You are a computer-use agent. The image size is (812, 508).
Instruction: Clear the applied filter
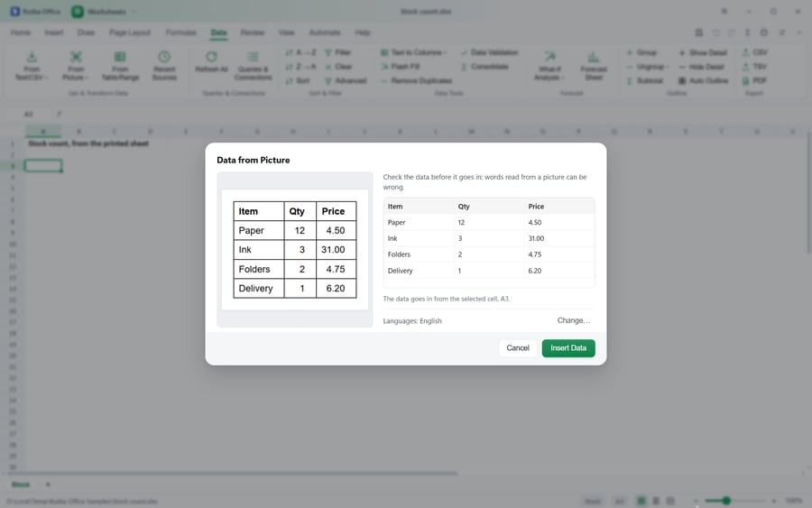coord(338,66)
